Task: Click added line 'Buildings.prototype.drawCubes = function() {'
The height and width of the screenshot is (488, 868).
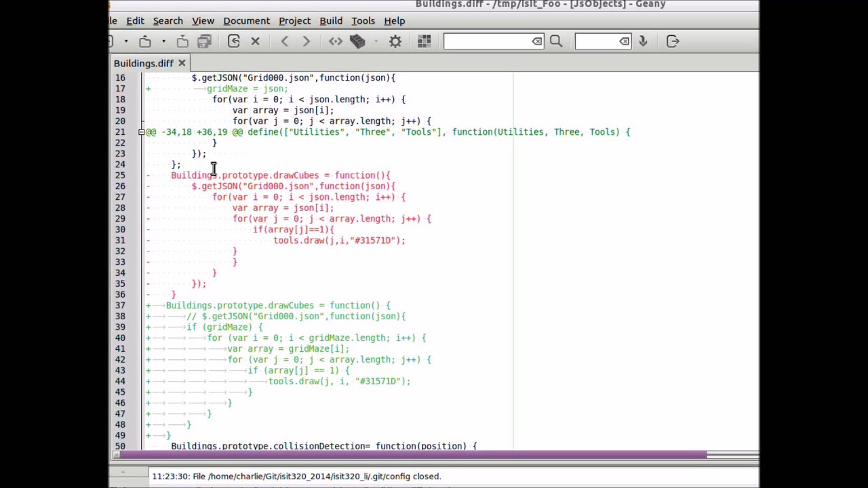Action: (x=278, y=306)
